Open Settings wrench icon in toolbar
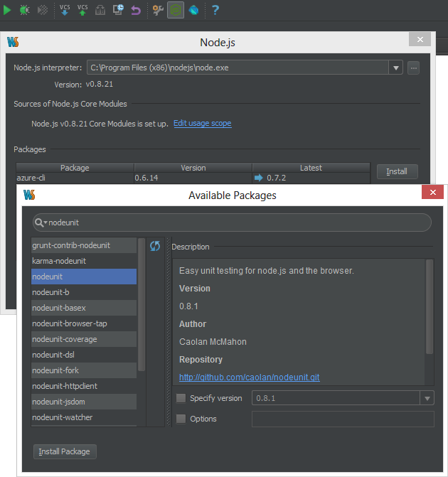448x477 pixels. tap(158, 10)
